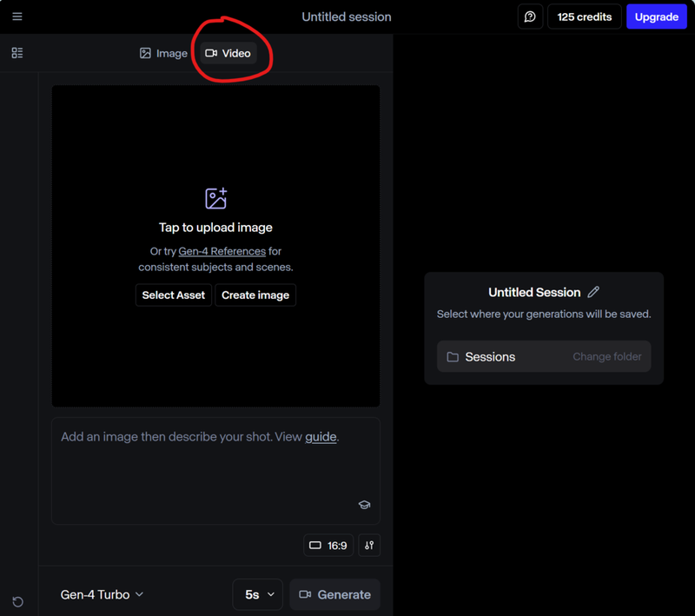
Task: Click the Generate button
Action: 335,594
